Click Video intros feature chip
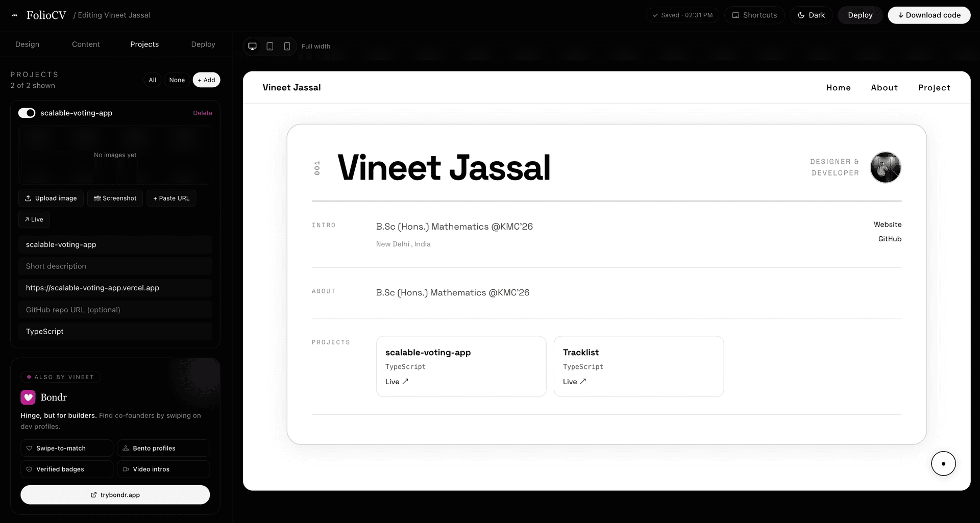Image resolution: width=980 pixels, height=523 pixels. point(163,469)
